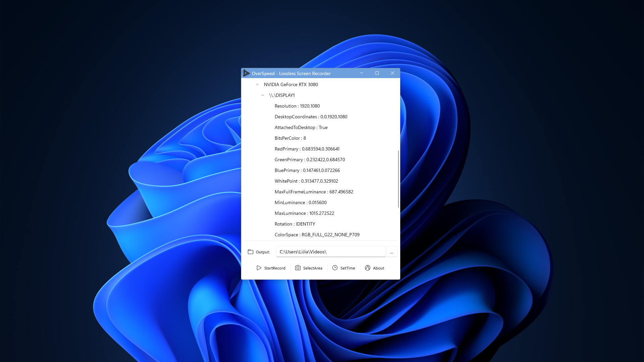
Task: Click the maximize icon of OverSpeed window
Action: 377,73
